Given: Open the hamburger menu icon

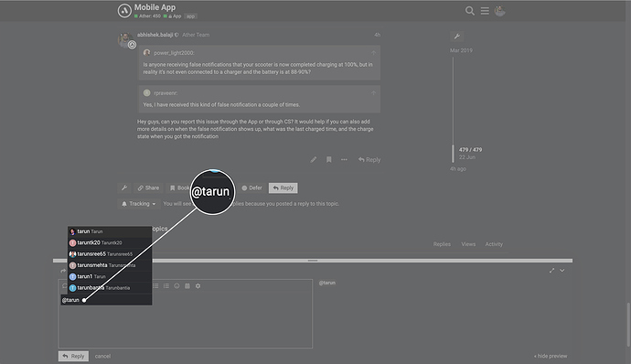Looking at the screenshot, I should tap(485, 11).
